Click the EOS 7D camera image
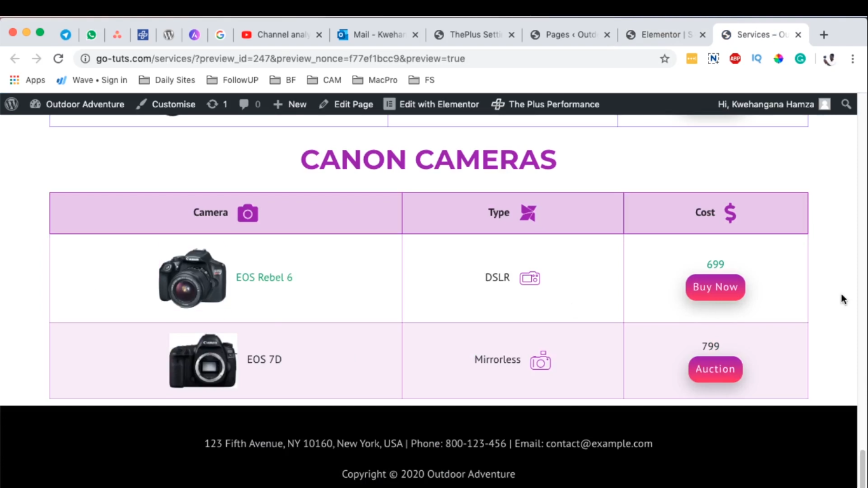Viewport: 868px width, 488px height. tap(203, 360)
